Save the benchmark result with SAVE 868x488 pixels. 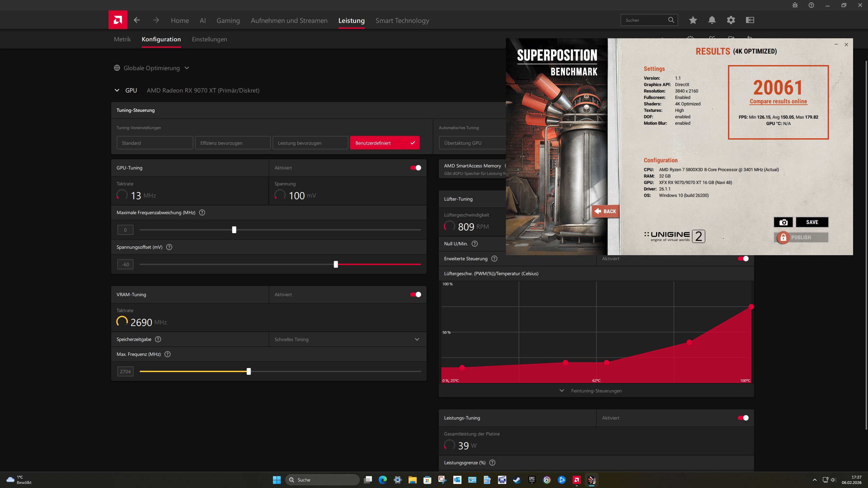tap(812, 222)
